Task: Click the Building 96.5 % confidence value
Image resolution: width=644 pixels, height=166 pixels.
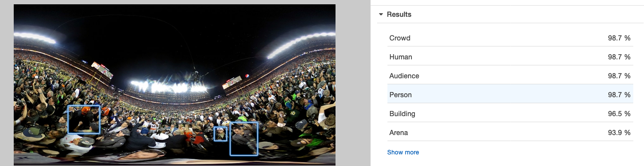Action: click(619, 114)
